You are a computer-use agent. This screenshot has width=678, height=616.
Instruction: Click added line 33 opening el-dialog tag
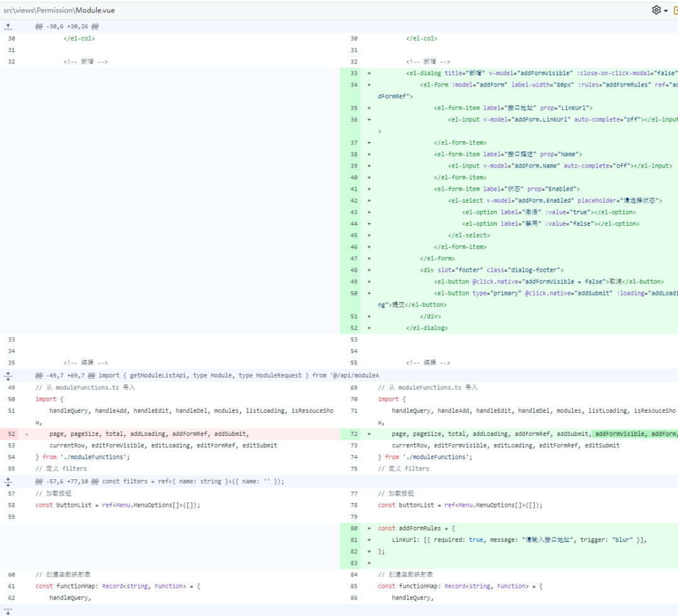tap(542, 73)
